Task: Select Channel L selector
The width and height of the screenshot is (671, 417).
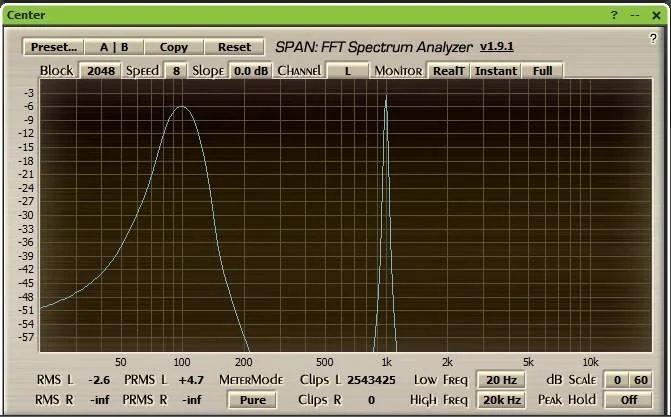Action: (347, 71)
